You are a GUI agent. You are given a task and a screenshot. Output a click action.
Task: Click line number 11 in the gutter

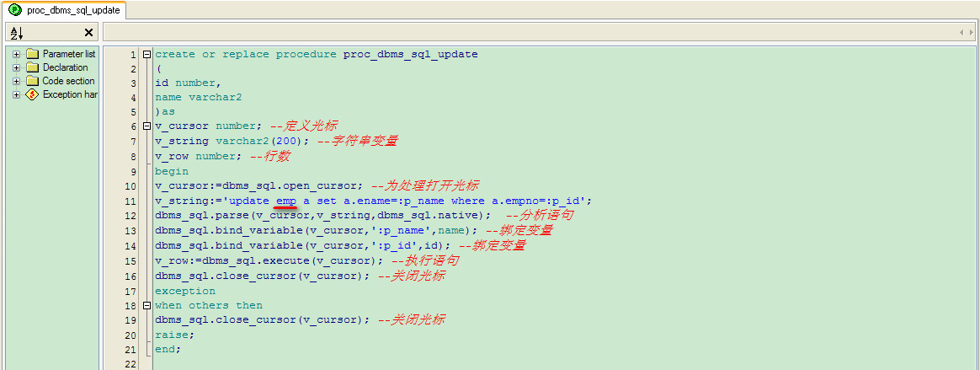(130, 201)
